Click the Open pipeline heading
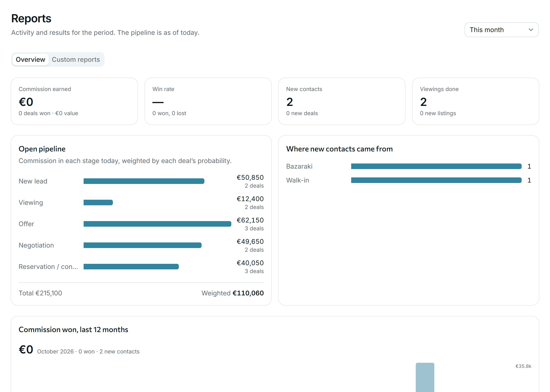 [x=42, y=149]
